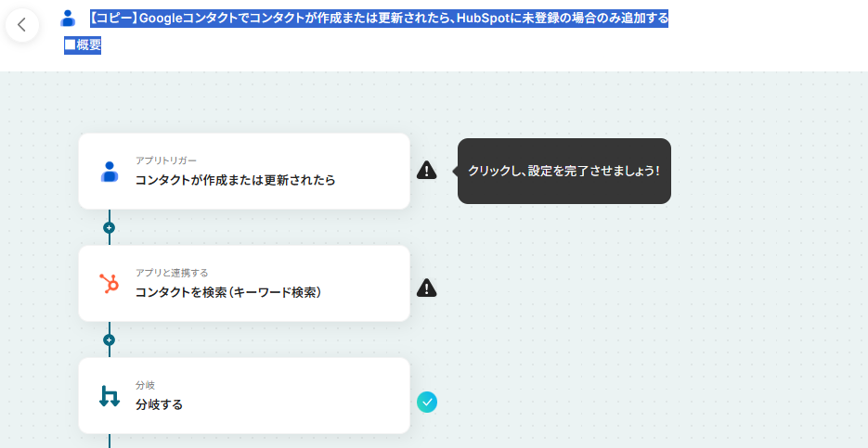The image size is (868, 448).
Task: Click the small 分岐 label above 分岐する
Action: pyautogui.click(x=145, y=386)
